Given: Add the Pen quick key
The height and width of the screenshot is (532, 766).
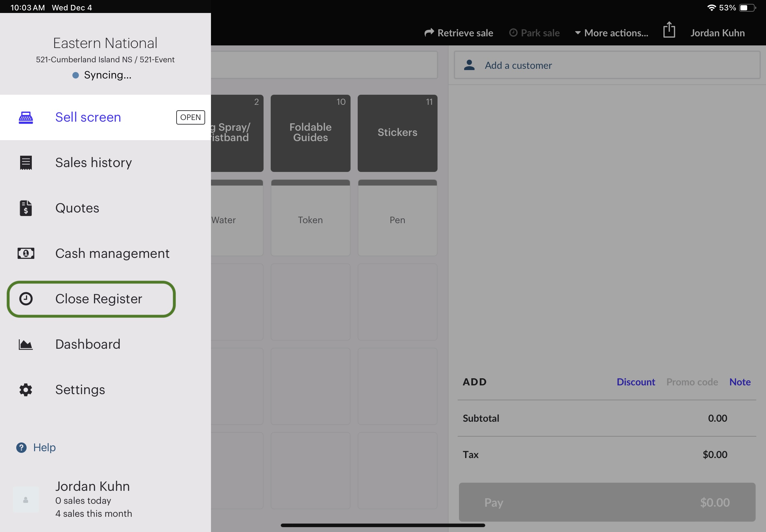Looking at the screenshot, I should pos(398,218).
